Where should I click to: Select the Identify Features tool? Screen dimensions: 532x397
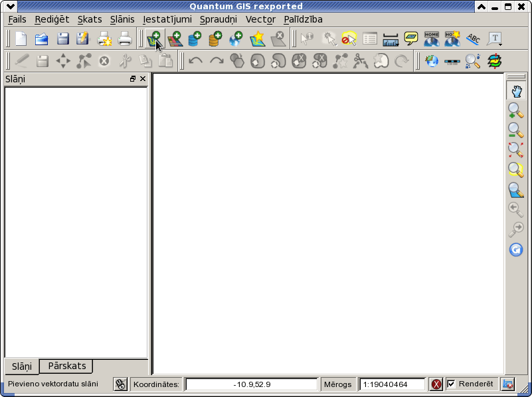(307, 39)
